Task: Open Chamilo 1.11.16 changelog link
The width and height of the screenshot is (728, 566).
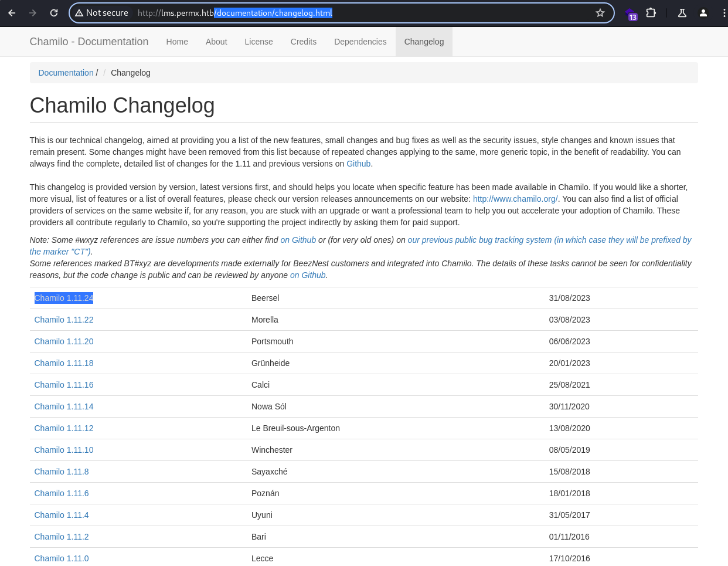Action: 64,385
